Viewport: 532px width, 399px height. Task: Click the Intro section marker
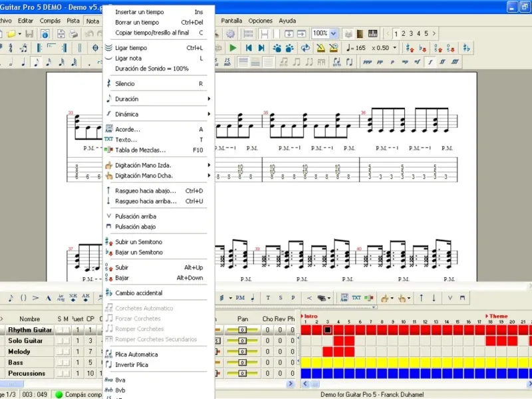(309, 316)
